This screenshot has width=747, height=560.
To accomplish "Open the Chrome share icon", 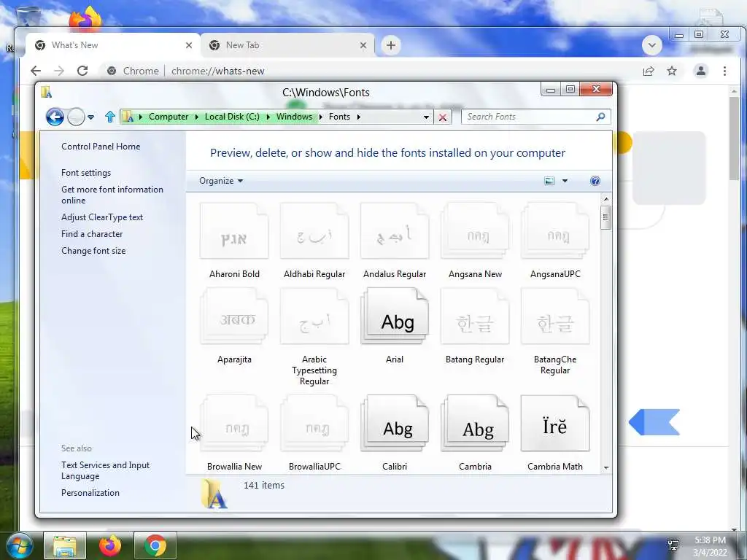I will coord(649,71).
